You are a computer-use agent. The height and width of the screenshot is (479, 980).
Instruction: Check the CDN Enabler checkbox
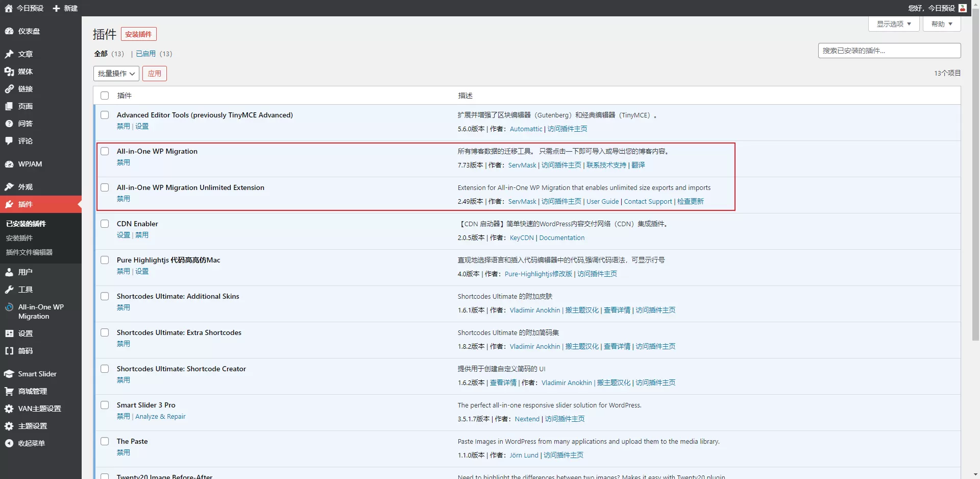pos(105,224)
